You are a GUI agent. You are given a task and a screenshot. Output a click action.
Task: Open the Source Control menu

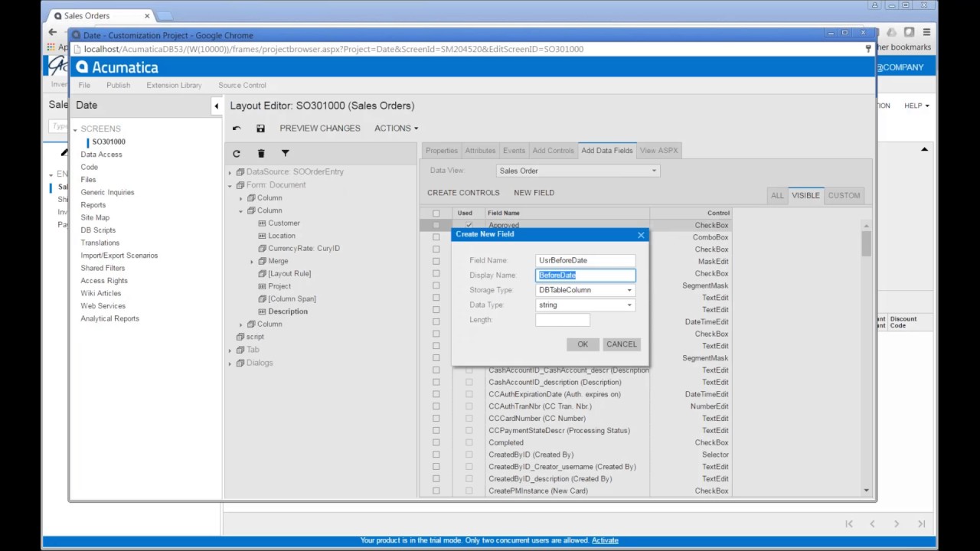coord(242,85)
